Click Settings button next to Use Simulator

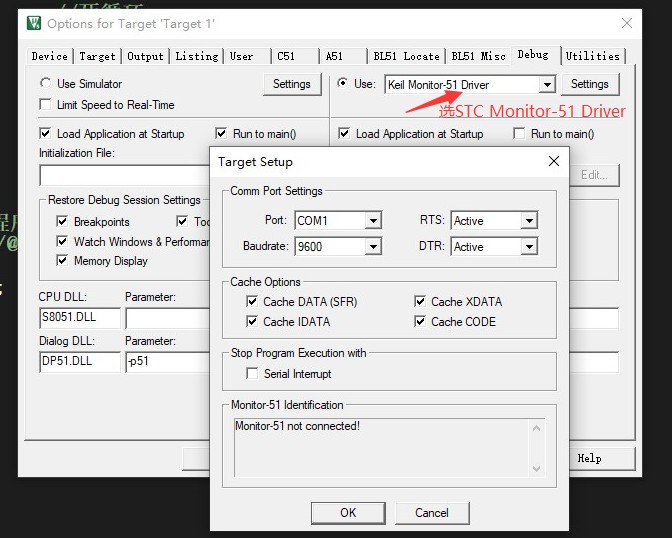pos(292,84)
